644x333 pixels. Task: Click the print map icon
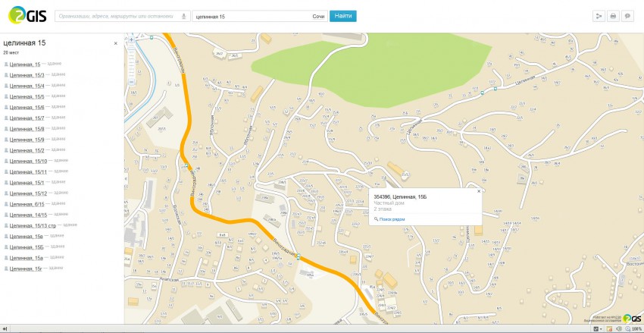click(x=613, y=16)
